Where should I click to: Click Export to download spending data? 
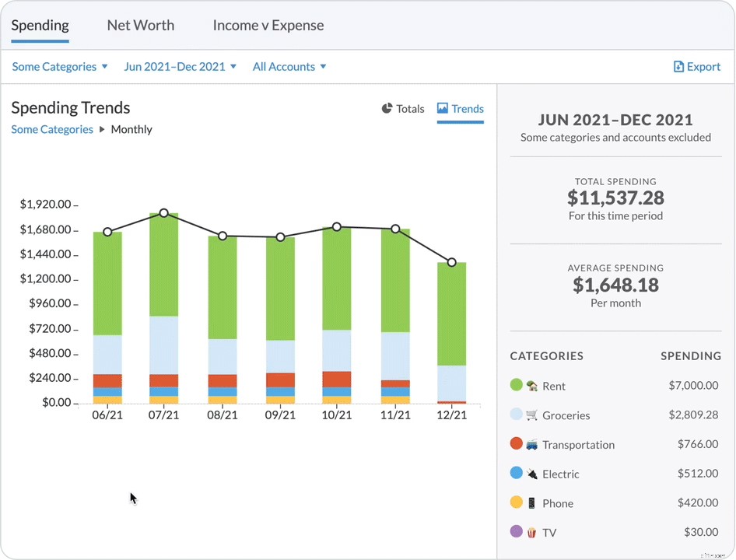click(x=697, y=66)
